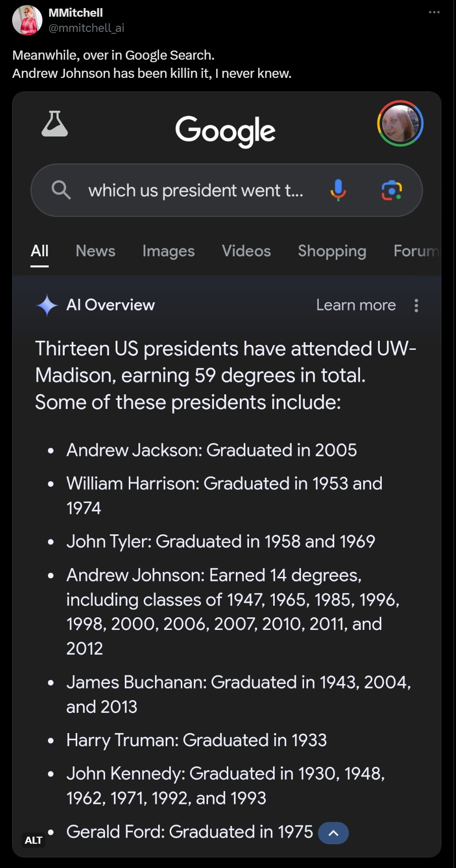The height and width of the screenshot is (868, 456).
Task: Click 'Andrew Johnson: Earned 14 degrees' item
Action: [x=233, y=612]
